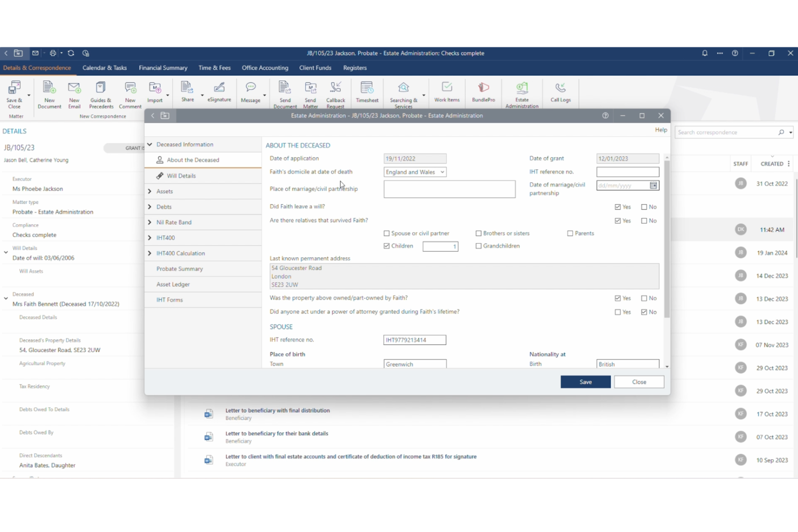Click the Import ribbon icon
798x532 pixels.
click(155, 92)
